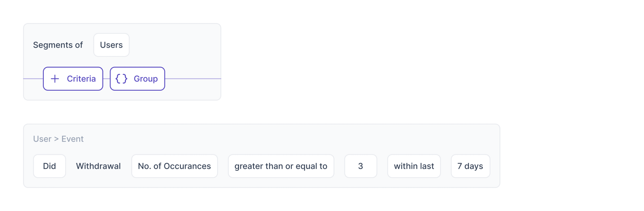Click the User breadcrumb text
This screenshot has height=211, width=644.
42,139
